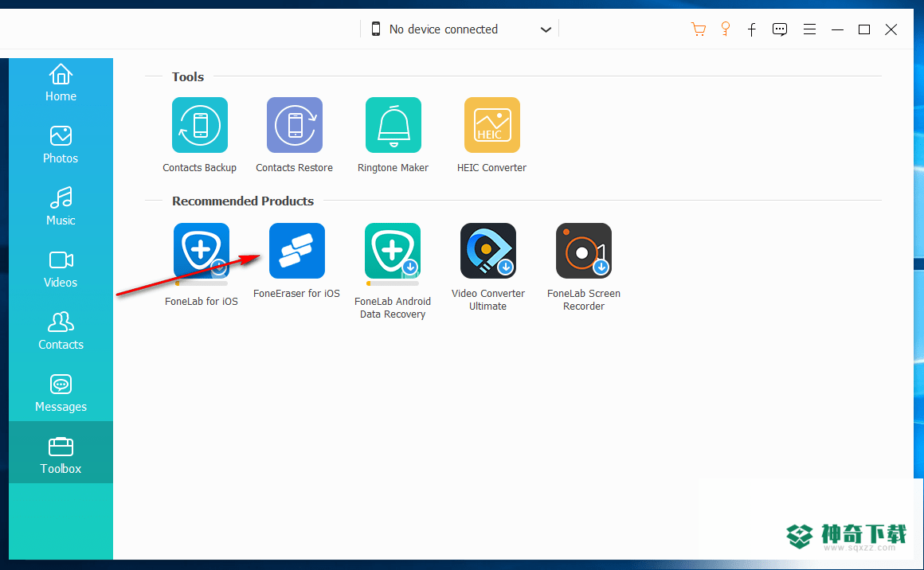Close the application window
Viewport: 924px width, 570px height.
click(891, 29)
